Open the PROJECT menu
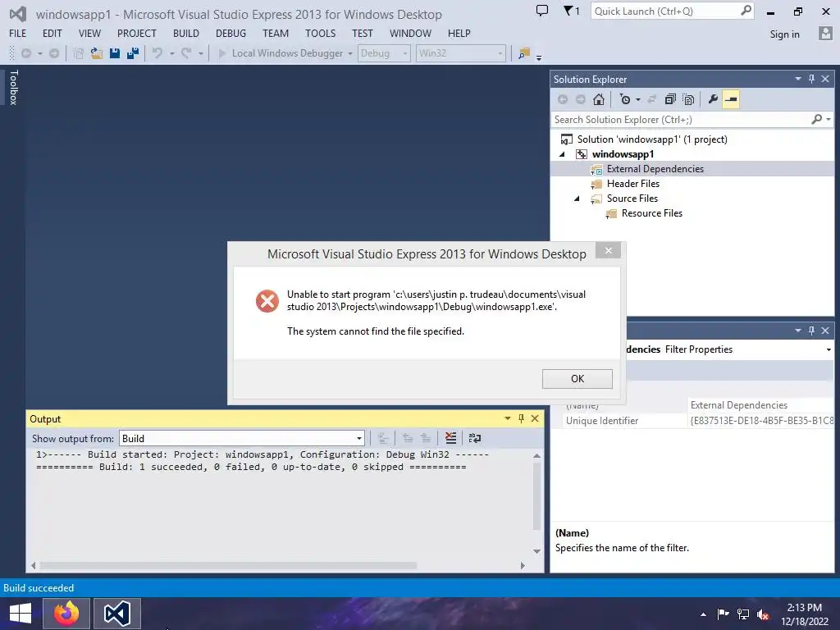Image resolution: width=840 pixels, height=630 pixels. click(137, 33)
